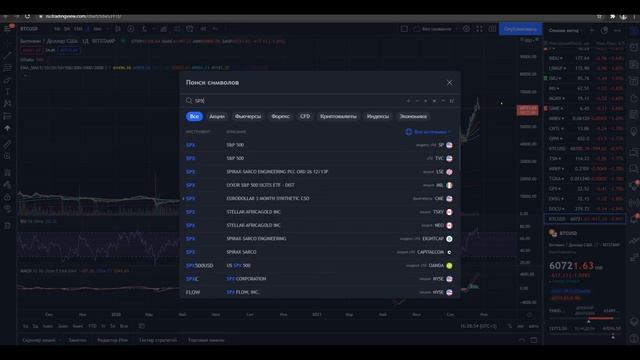Screen dimensions: 640x360
Task: Open the watchlist name dropdown
Action: pos(566,31)
